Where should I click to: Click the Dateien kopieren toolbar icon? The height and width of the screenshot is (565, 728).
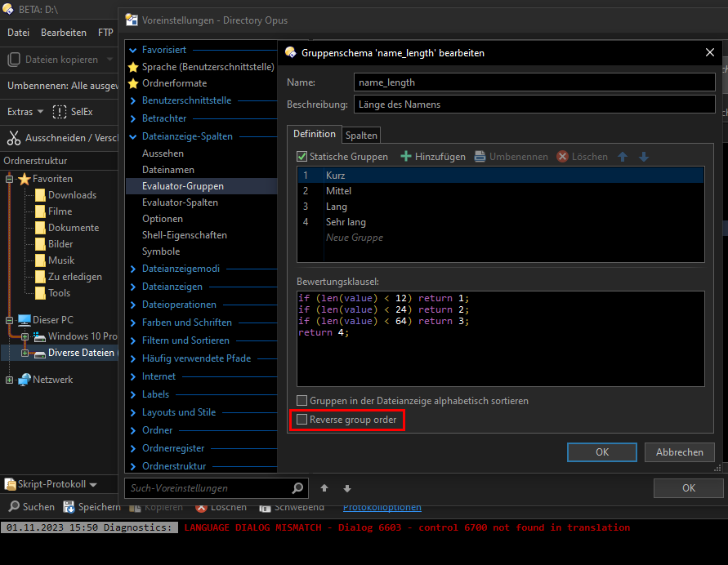(14, 60)
